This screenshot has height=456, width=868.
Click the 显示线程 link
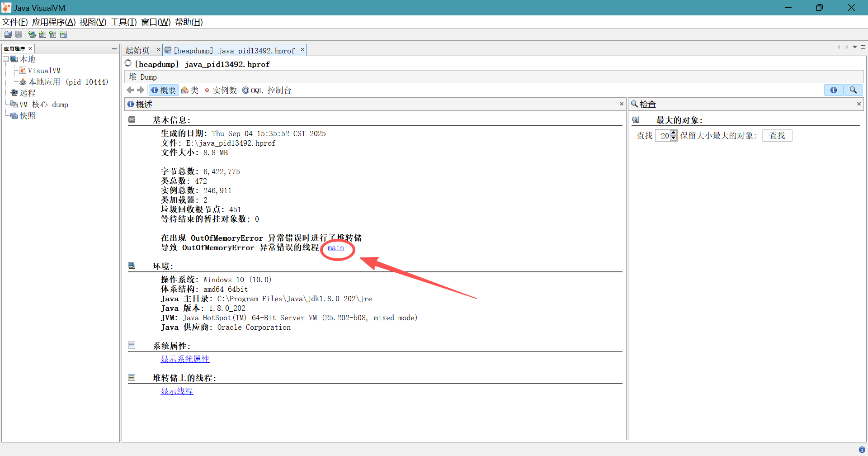pos(177,391)
